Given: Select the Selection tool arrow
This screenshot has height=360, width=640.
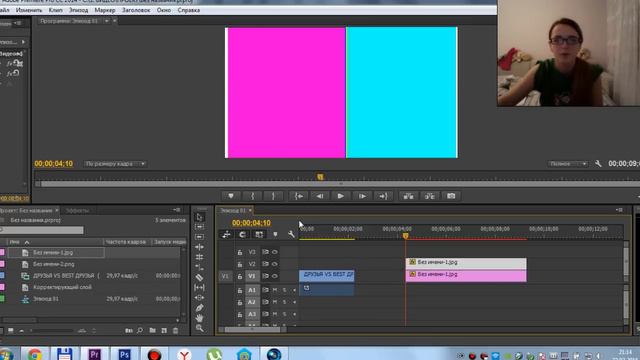Looking at the screenshot, I should (x=199, y=217).
